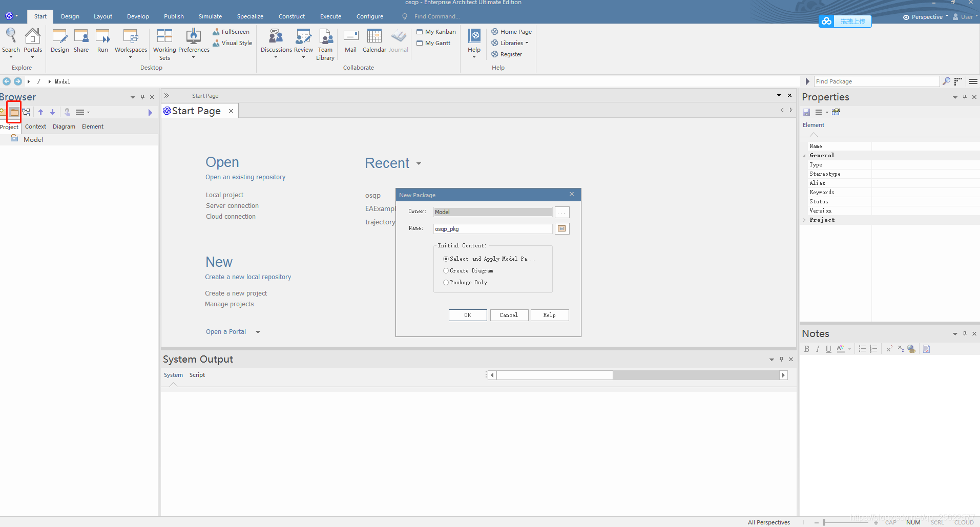Viewport: 980px width, 527px height.
Task: Click the new package folder icon in Browser
Action: tap(14, 112)
